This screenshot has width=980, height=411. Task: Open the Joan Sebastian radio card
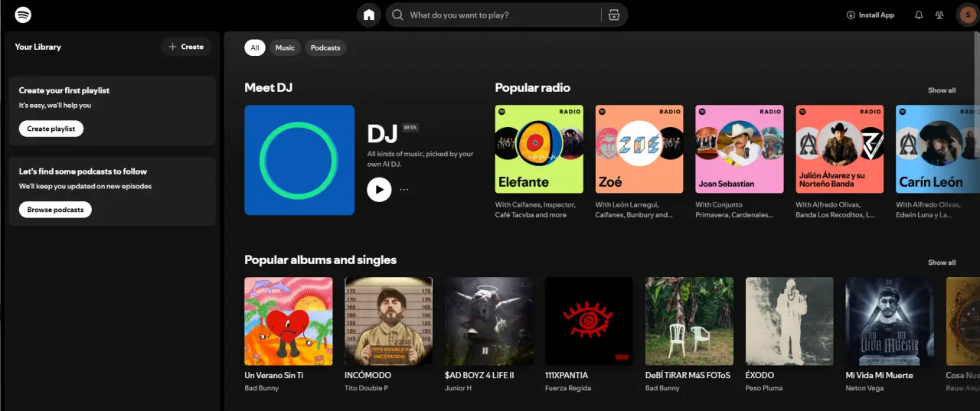740,148
